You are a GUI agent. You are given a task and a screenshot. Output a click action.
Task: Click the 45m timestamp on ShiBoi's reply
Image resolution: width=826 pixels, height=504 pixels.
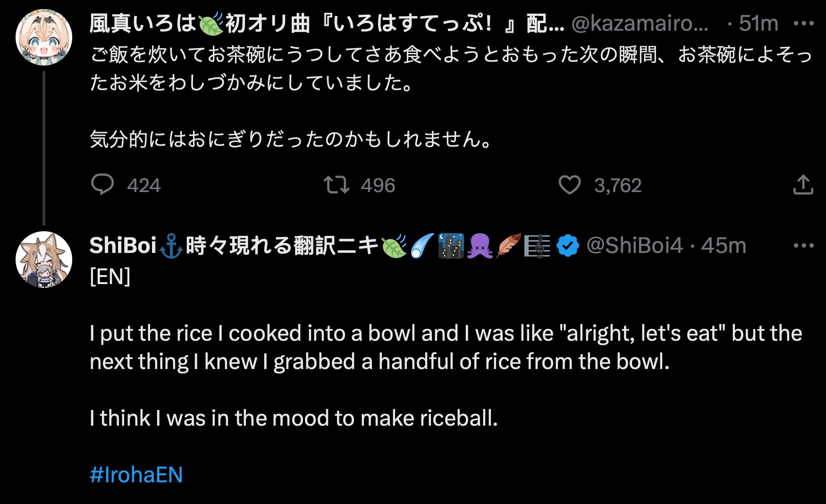pyautogui.click(x=724, y=246)
